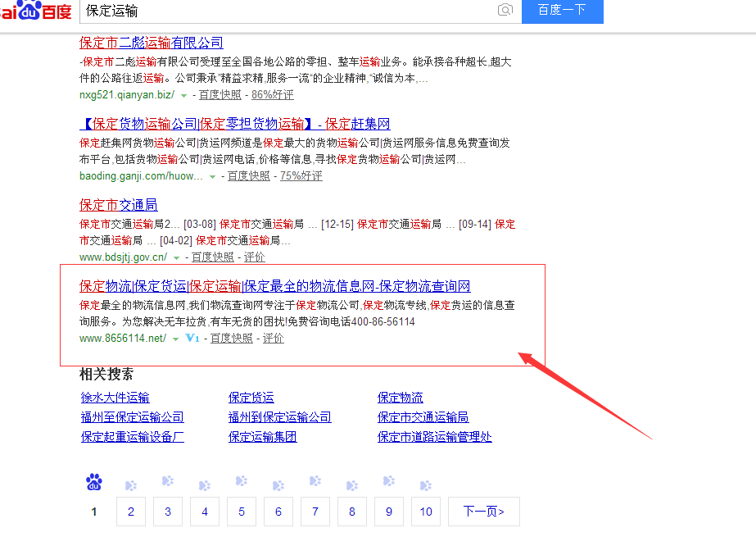The width and height of the screenshot is (756, 555).
Task: Click 评价 link for www.bdsjtj.gov.cn result
Action: [255, 257]
